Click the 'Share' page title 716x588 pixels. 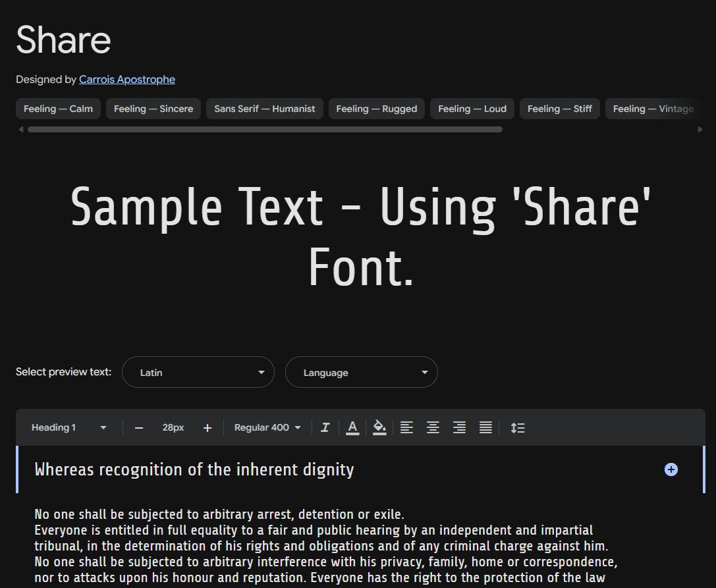pos(63,40)
